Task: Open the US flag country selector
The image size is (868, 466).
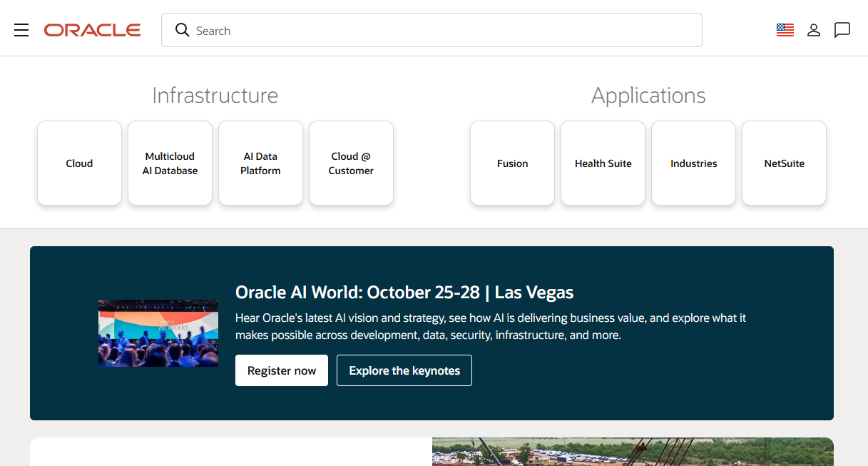Action: [785, 30]
